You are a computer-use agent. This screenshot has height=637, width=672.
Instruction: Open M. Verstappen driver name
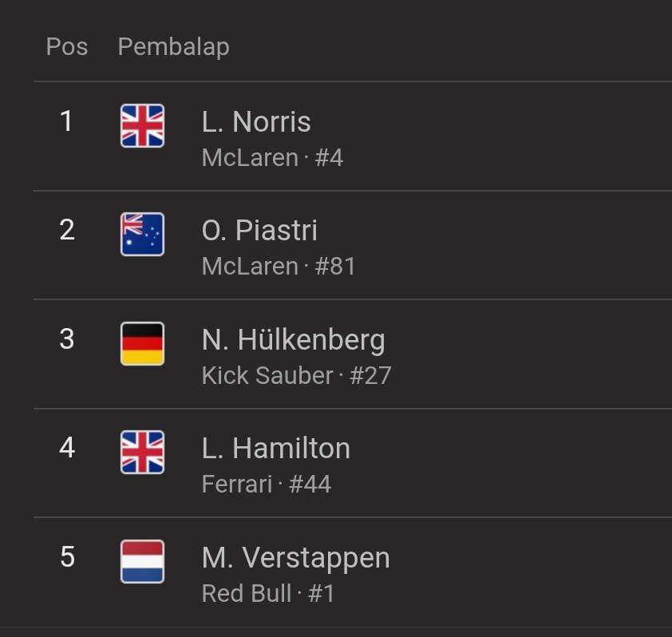point(296,558)
